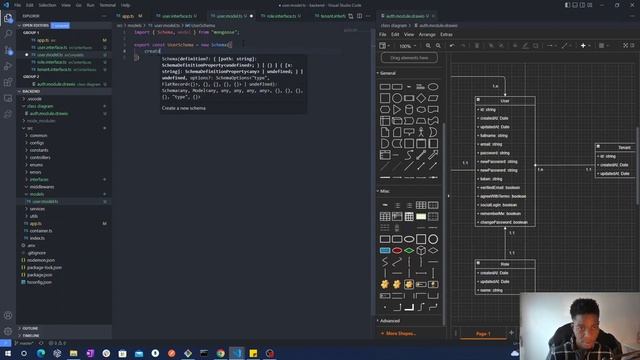Image resolution: width=640 pixels, height=360 pixels.
Task: Open the VS Code Selection menu
Action: 47,5
